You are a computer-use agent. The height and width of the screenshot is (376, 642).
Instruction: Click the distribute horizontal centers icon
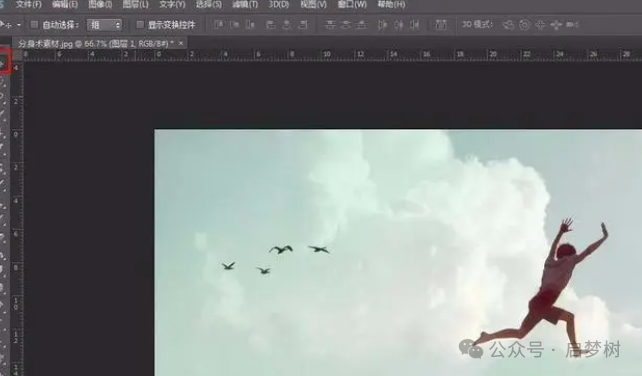[x=399, y=25]
